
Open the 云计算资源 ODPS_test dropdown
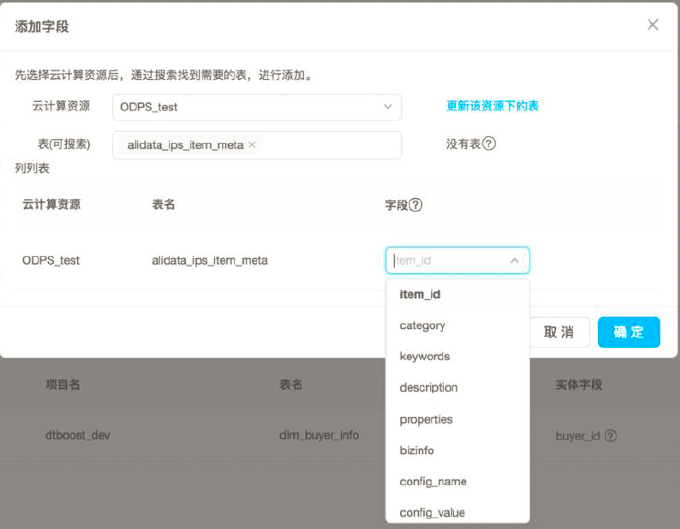[257, 107]
